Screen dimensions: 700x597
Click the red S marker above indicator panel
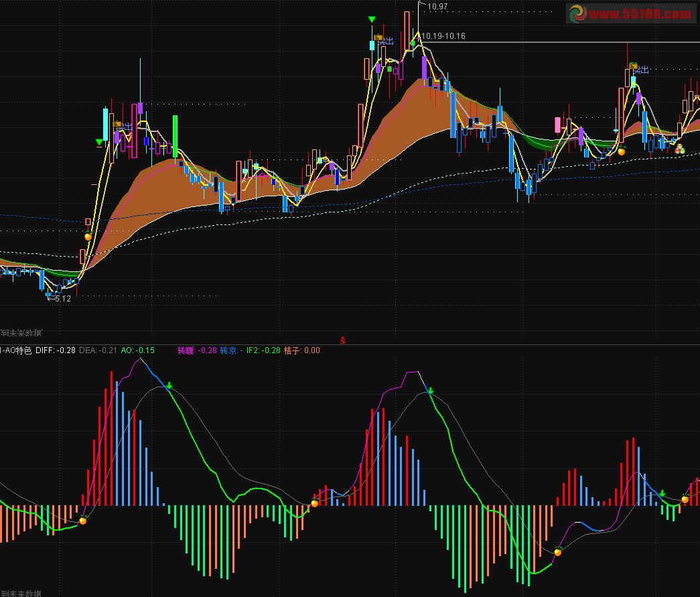pos(343,340)
